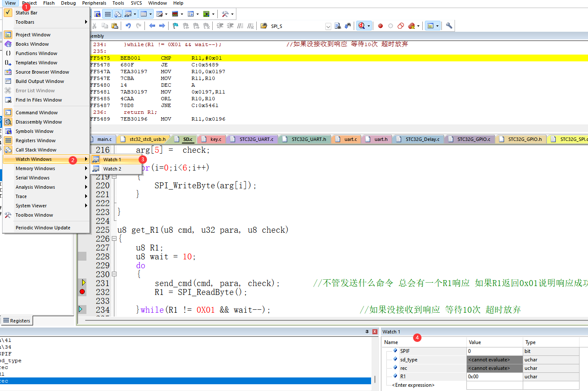Click the Serial windows toolbar icon
The width and height of the screenshot is (588, 391).
(x=160, y=14)
